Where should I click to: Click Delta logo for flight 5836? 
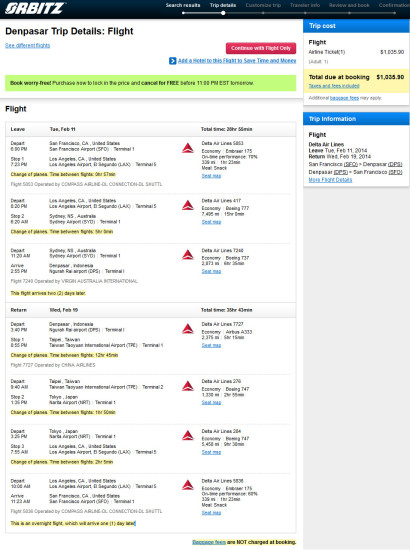(188, 485)
